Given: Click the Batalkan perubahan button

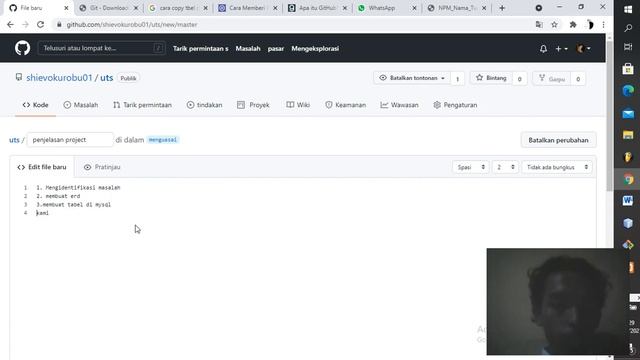Looking at the screenshot, I should pos(558,140).
